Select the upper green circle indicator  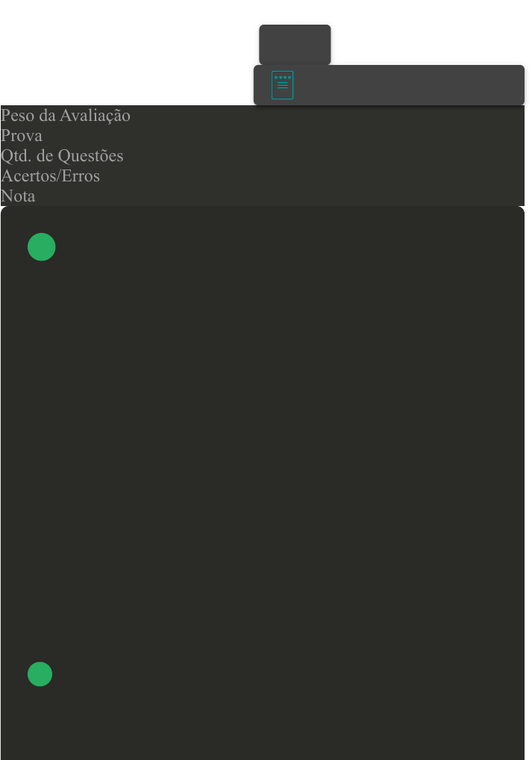(42, 246)
